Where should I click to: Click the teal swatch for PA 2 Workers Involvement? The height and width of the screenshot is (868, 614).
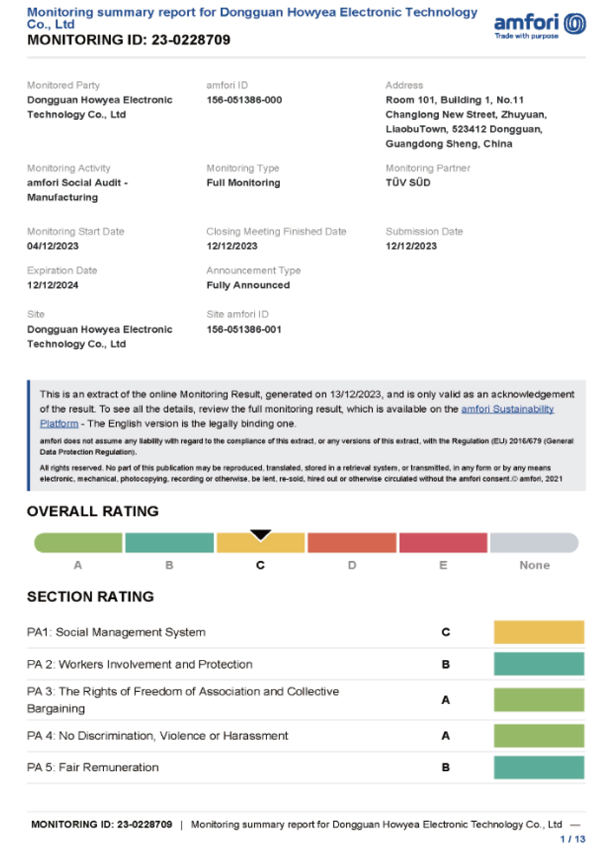539,664
